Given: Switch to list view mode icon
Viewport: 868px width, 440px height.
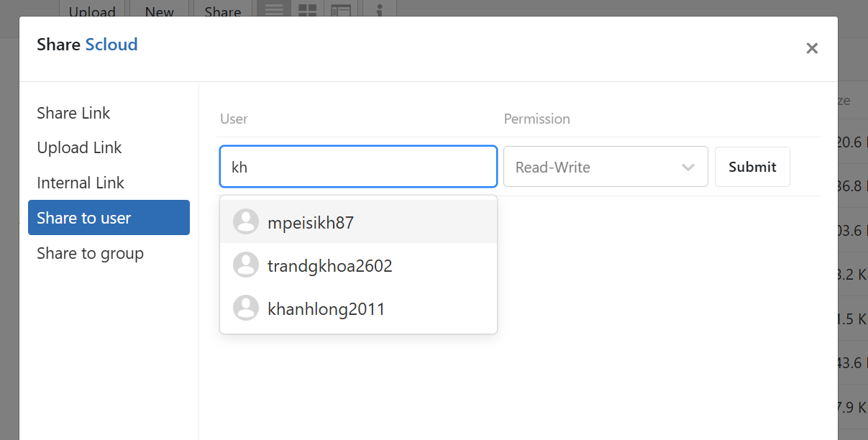Looking at the screenshot, I should (x=274, y=10).
